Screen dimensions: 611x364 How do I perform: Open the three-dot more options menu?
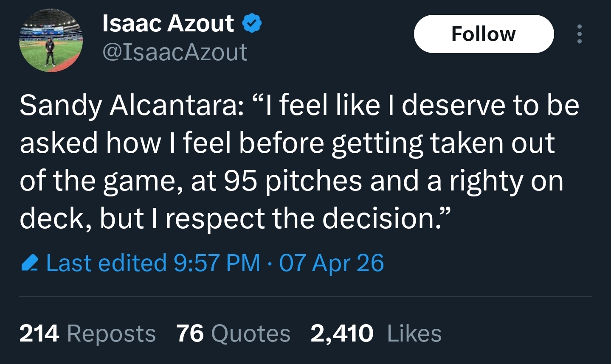[579, 34]
